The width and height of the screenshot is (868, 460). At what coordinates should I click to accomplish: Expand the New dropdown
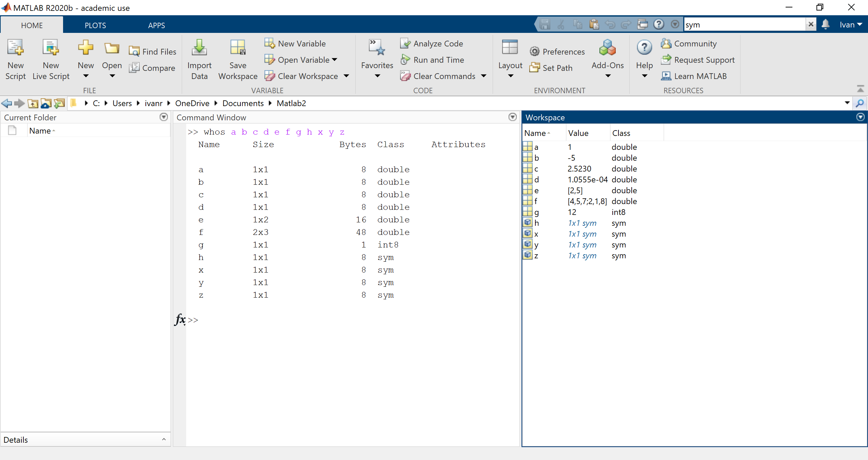[x=86, y=76]
